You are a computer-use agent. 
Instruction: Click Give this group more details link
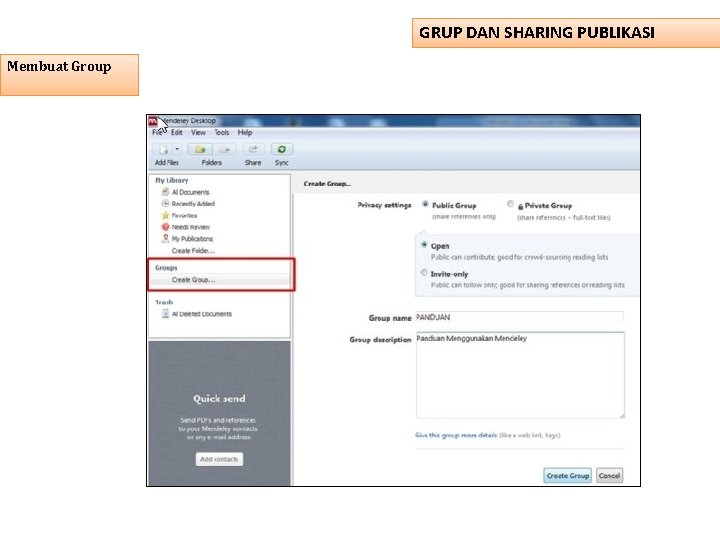(x=456, y=435)
